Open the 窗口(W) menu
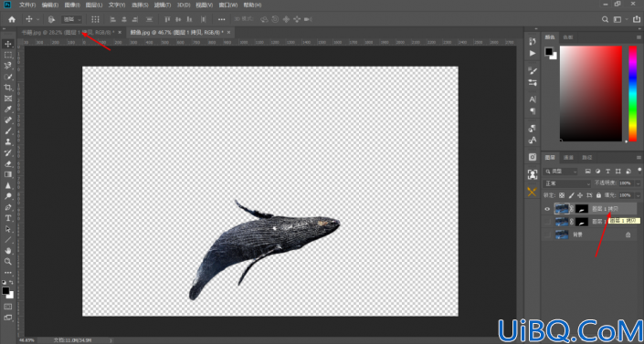 (x=228, y=5)
